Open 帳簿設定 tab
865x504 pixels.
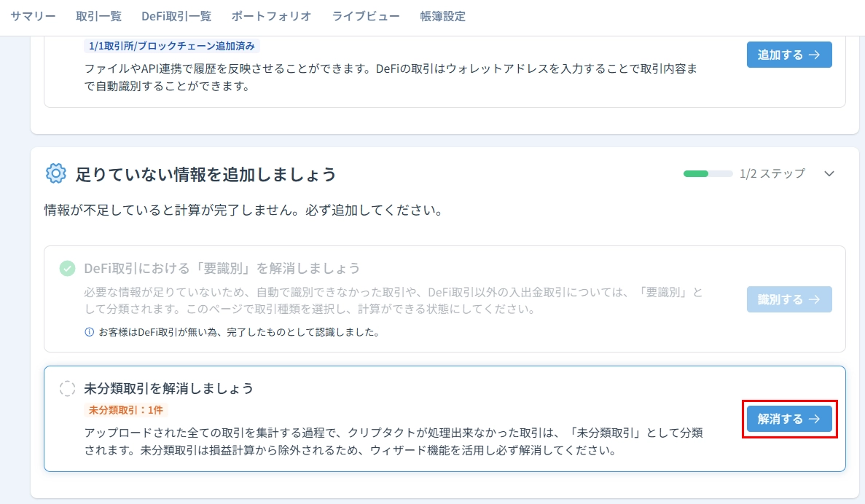coord(442,17)
